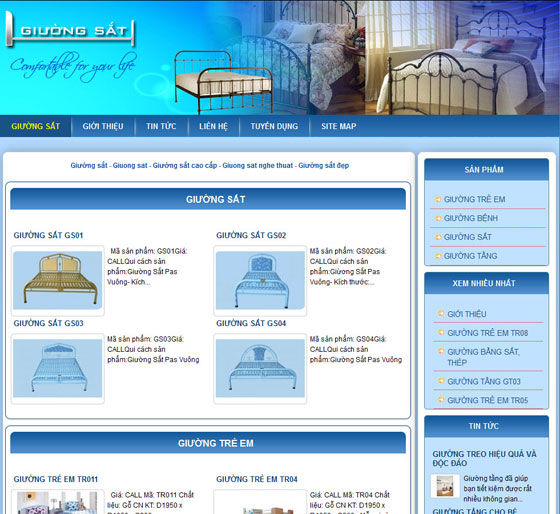Click bullet icon beside Giường Trẻ Em
This screenshot has width=560, height=514.
point(438,199)
